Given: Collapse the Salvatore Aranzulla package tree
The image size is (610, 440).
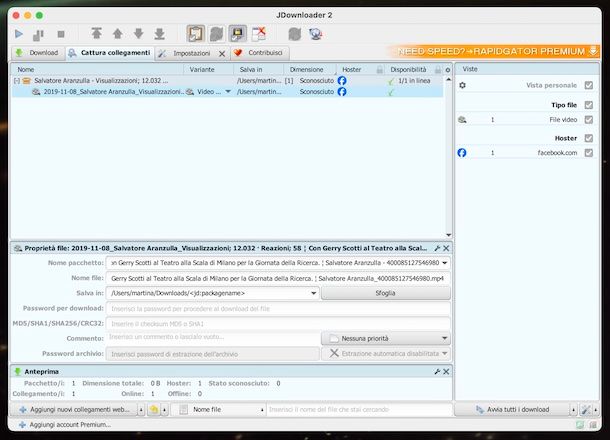Looking at the screenshot, I should [x=17, y=80].
